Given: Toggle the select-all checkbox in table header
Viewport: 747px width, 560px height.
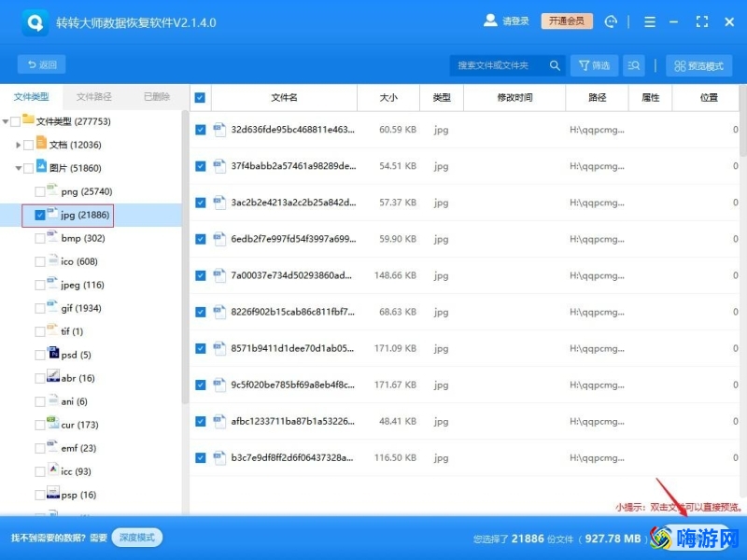Looking at the screenshot, I should (200, 98).
